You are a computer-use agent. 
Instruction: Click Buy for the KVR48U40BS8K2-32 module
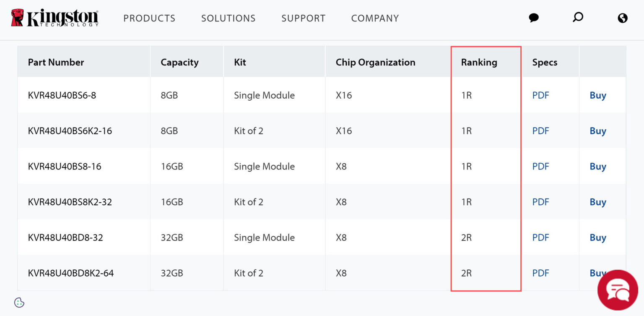coord(597,202)
